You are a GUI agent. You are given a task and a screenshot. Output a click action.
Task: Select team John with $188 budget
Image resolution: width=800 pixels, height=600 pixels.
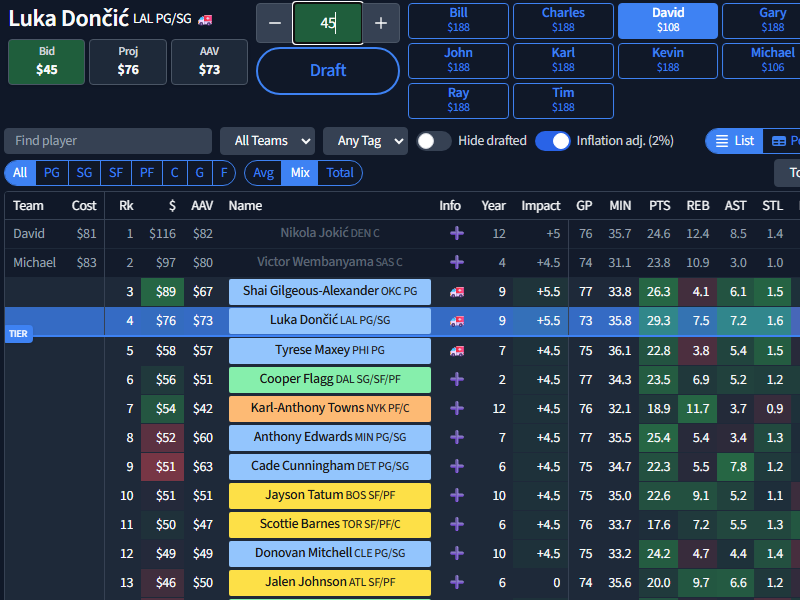point(458,61)
